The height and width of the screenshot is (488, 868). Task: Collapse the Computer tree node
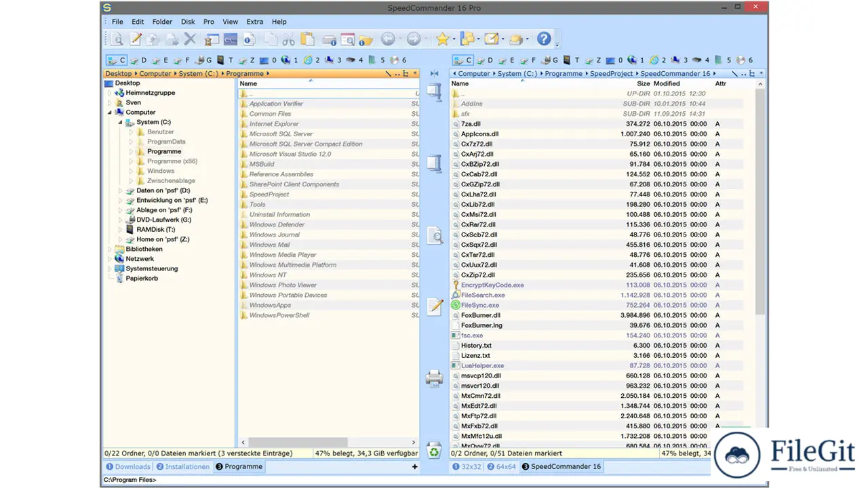pos(110,113)
